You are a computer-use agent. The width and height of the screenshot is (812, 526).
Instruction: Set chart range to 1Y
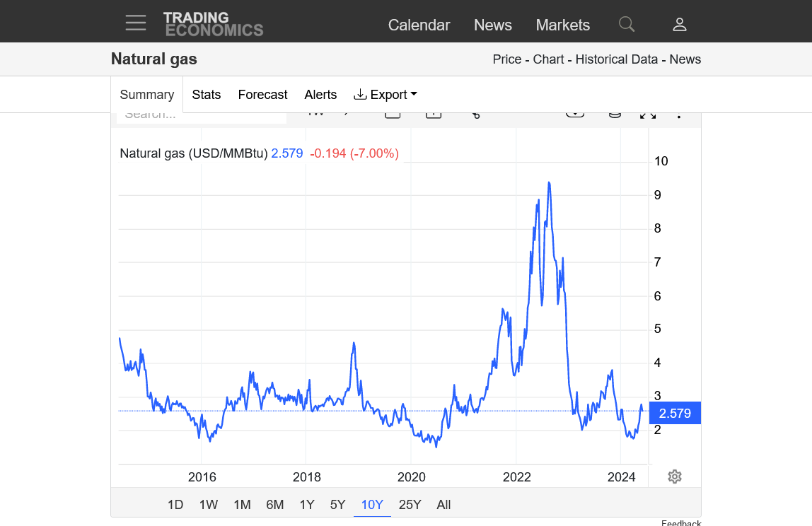tap(307, 505)
